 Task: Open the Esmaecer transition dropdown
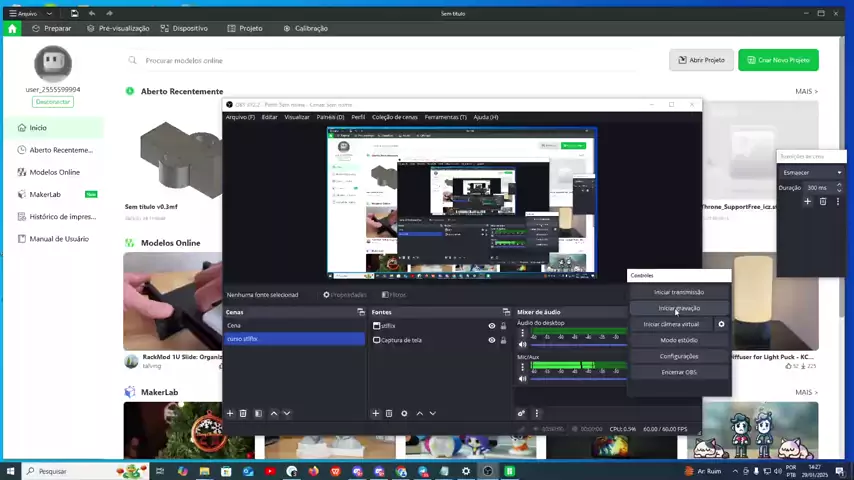click(x=812, y=172)
